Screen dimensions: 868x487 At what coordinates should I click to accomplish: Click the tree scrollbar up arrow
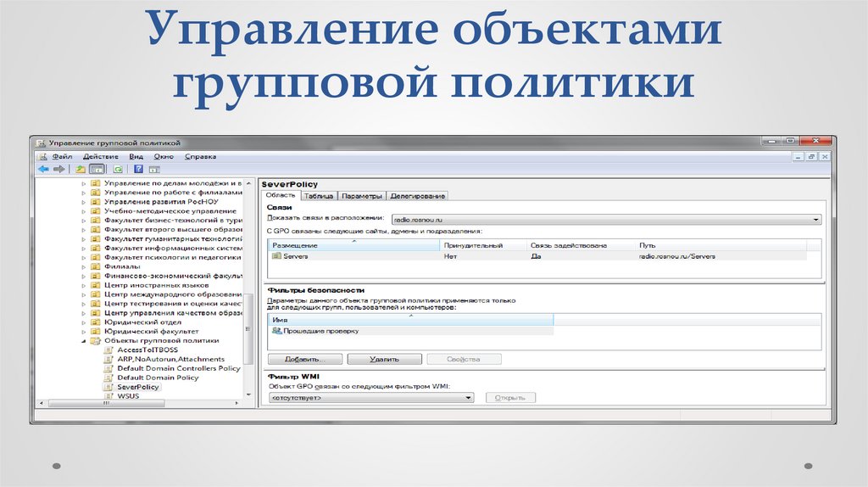click(x=248, y=182)
